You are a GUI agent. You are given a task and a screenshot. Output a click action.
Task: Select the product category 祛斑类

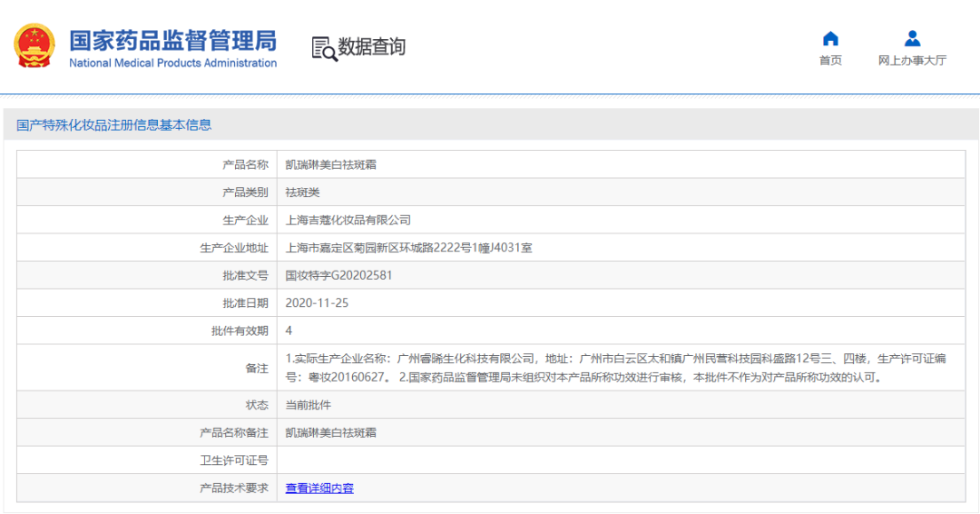pyautogui.click(x=302, y=193)
